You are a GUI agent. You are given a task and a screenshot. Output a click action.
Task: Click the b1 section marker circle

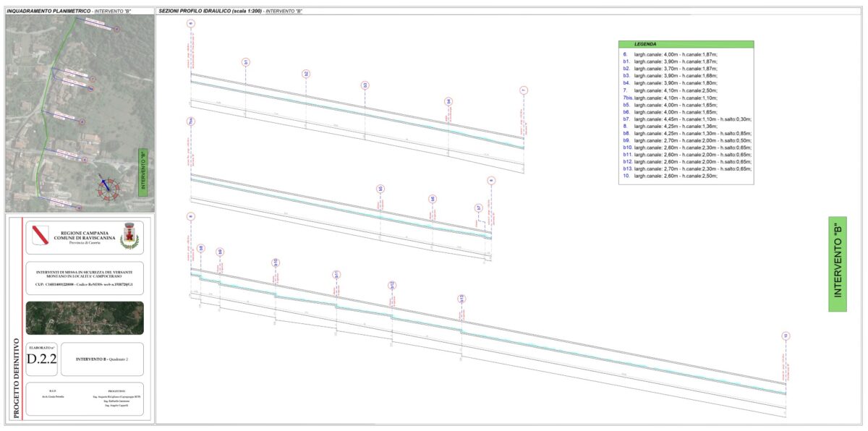(246, 62)
